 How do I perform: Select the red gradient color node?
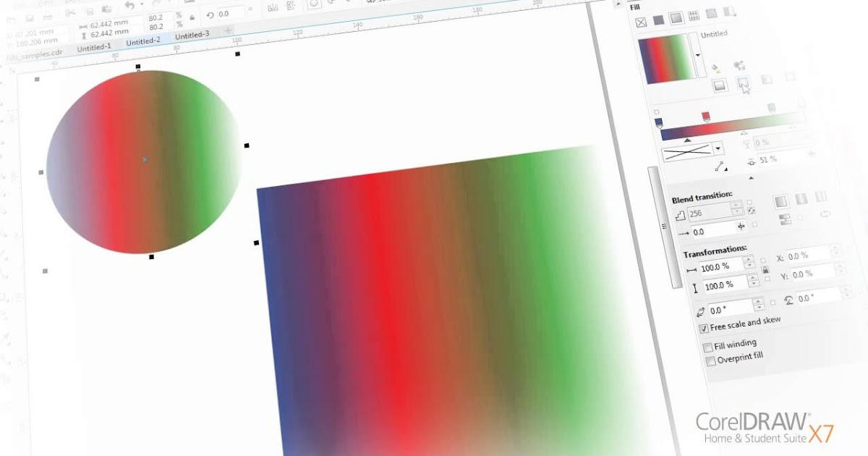pyautogui.click(x=706, y=117)
